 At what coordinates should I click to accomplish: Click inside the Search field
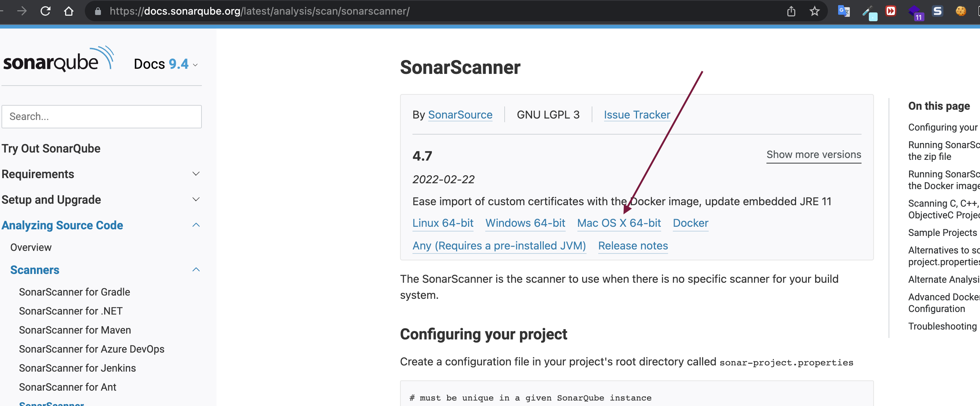[102, 116]
